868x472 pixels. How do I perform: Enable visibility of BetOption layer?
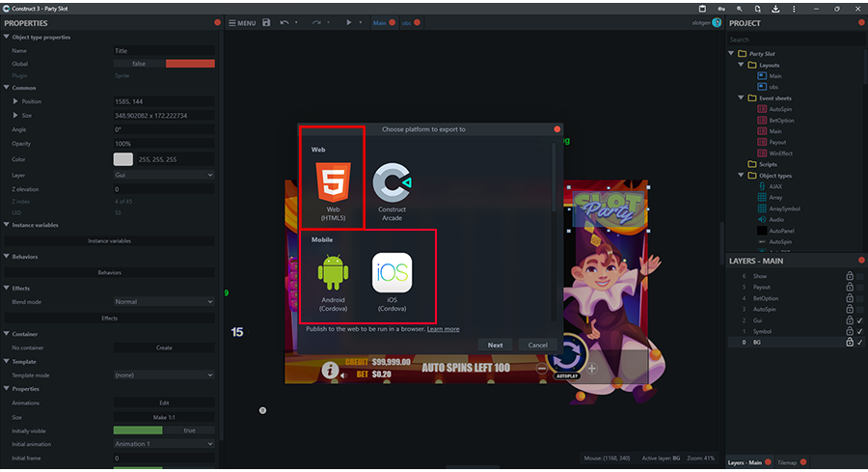click(859, 298)
